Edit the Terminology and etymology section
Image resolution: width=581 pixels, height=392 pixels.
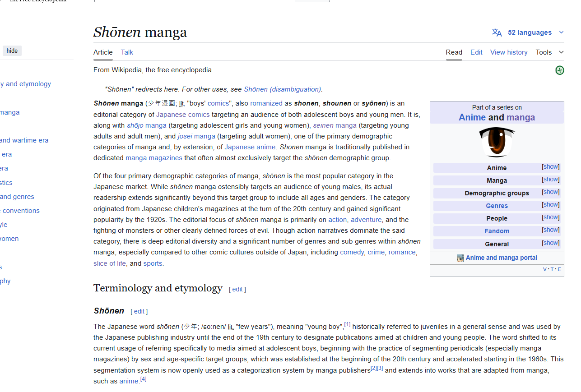[x=237, y=290]
